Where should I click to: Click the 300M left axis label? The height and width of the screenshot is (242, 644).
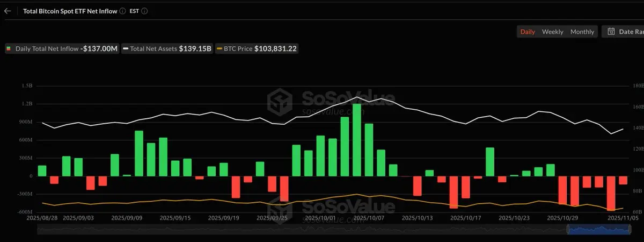tap(26, 158)
